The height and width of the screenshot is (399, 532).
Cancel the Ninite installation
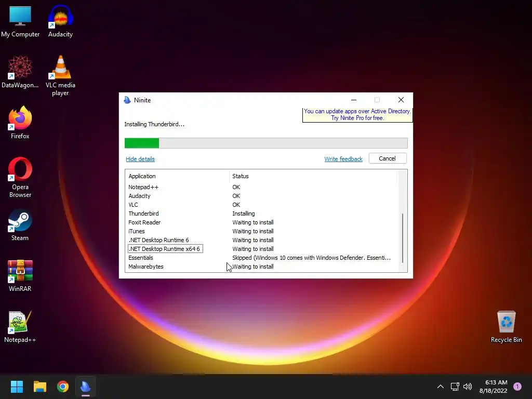[388, 158]
